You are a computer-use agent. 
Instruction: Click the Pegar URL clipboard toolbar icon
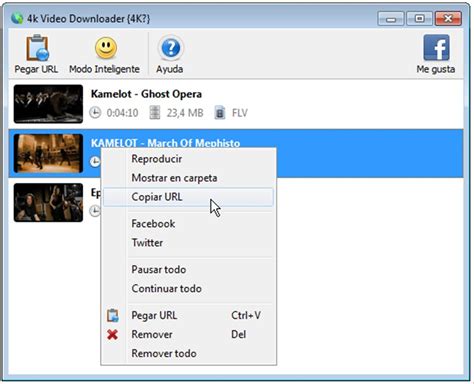[37, 48]
